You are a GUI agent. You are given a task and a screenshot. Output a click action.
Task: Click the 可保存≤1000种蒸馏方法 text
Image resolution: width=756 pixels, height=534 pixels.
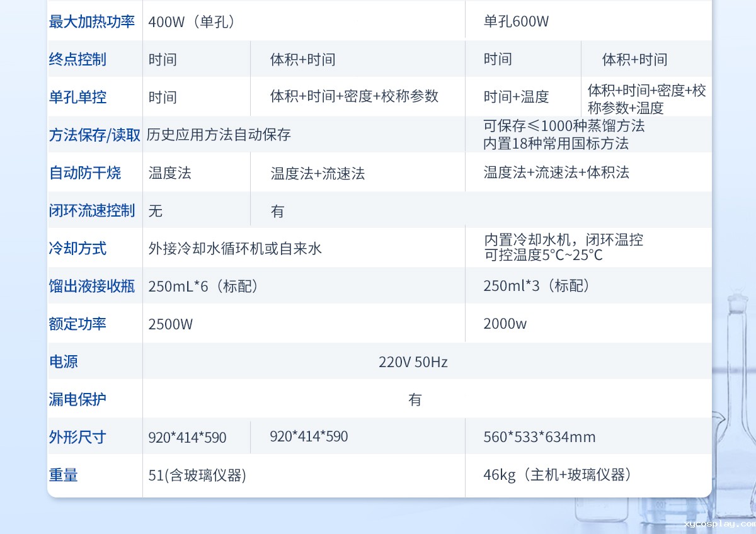[x=564, y=126]
